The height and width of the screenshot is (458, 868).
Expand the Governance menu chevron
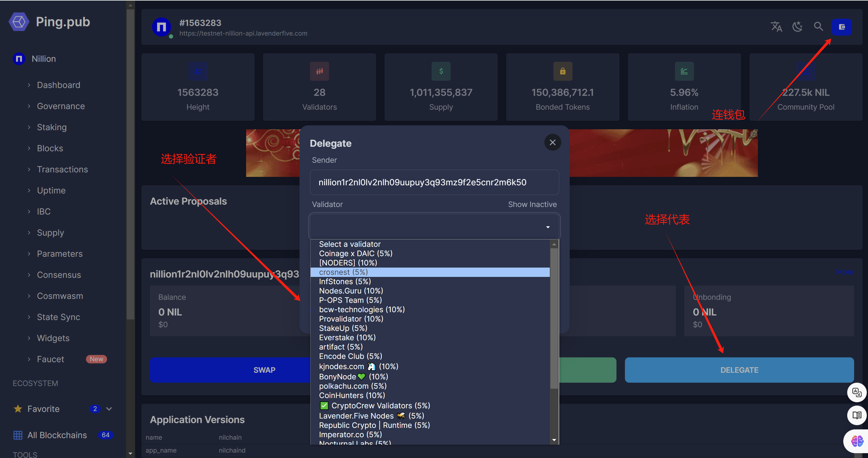pos(29,106)
